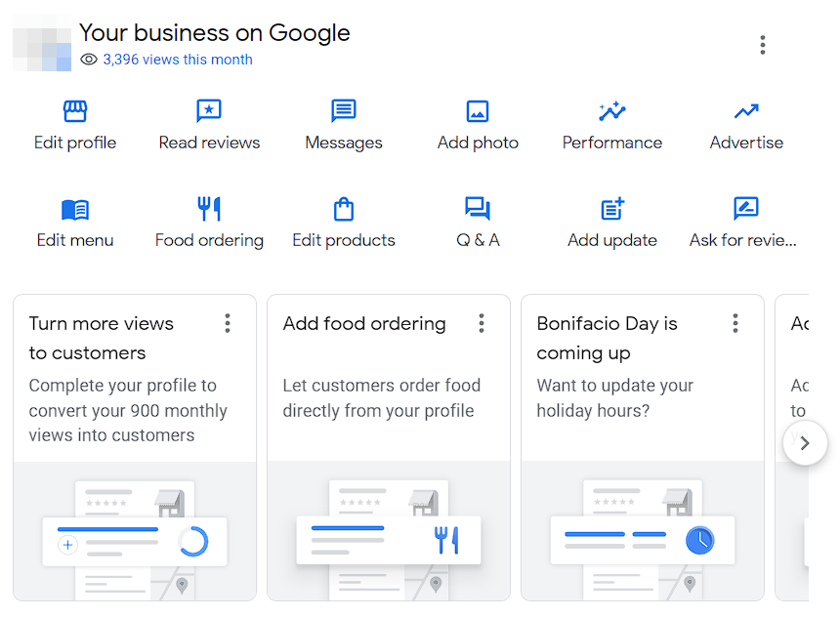This screenshot has height=617, width=840.
Task: Open the Edit products shopping bag icon
Action: coord(344,209)
